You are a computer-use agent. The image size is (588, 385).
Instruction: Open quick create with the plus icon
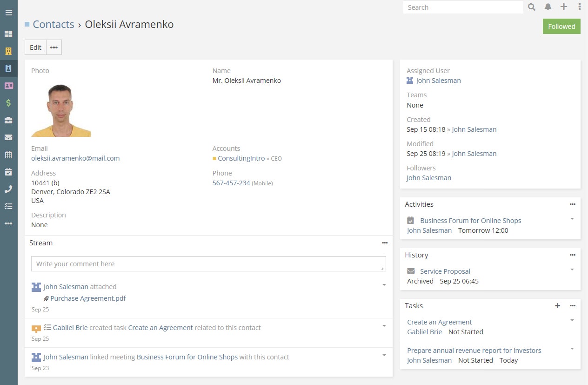point(563,7)
